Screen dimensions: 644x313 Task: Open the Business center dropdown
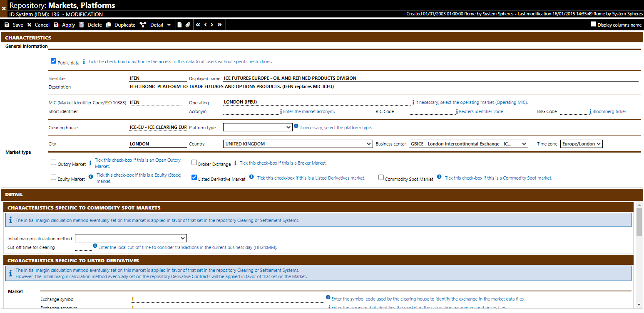(468, 144)
